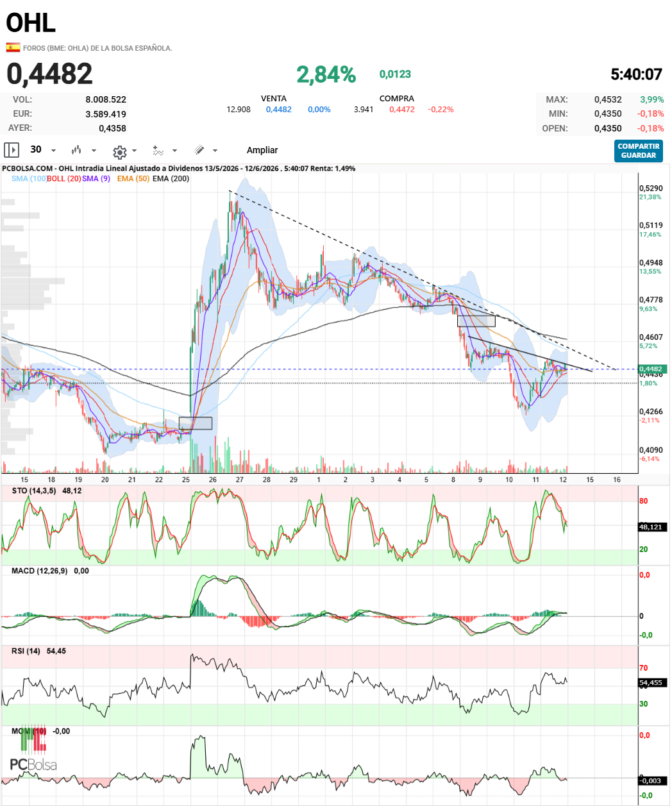Screen dimensions: 672x806
Task: Click the RSI (14) indicator label
Action: click(x=26, y=651)
